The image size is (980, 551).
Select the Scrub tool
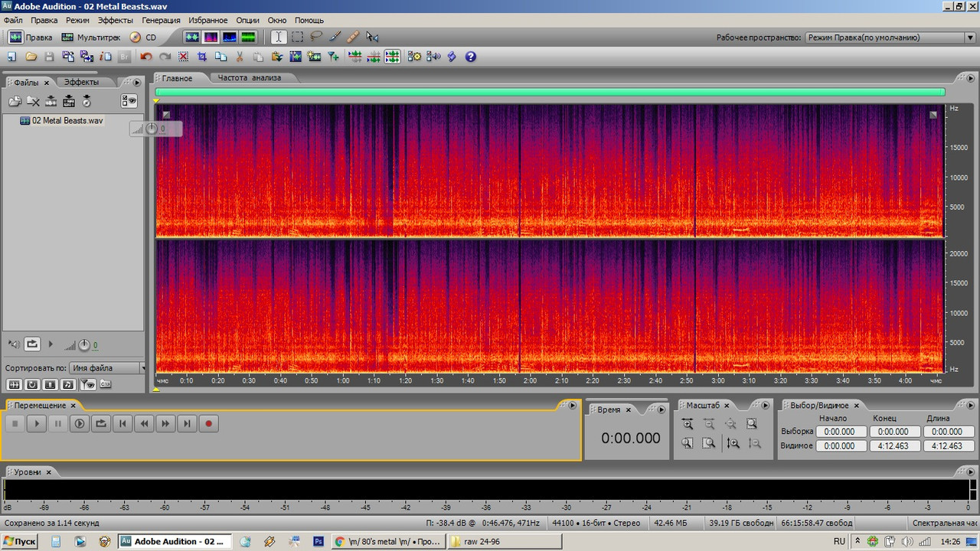point(372,37)
